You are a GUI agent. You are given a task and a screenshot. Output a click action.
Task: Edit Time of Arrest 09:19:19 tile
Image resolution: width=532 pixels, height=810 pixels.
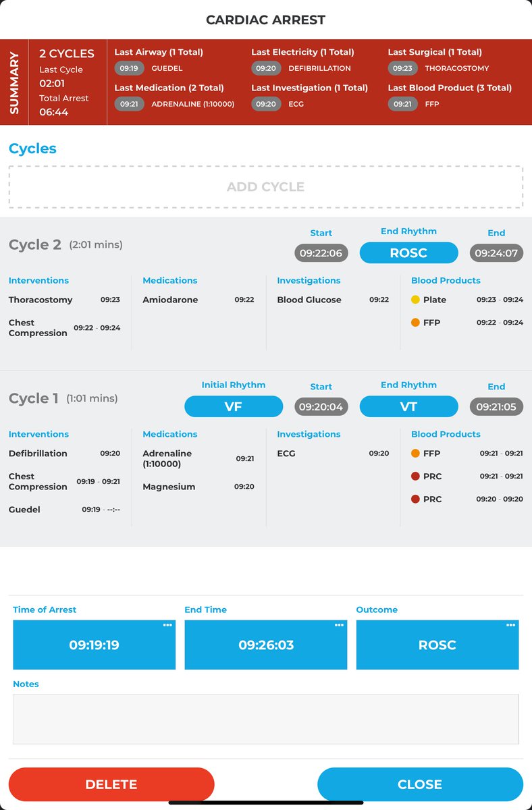click(94, 645)
